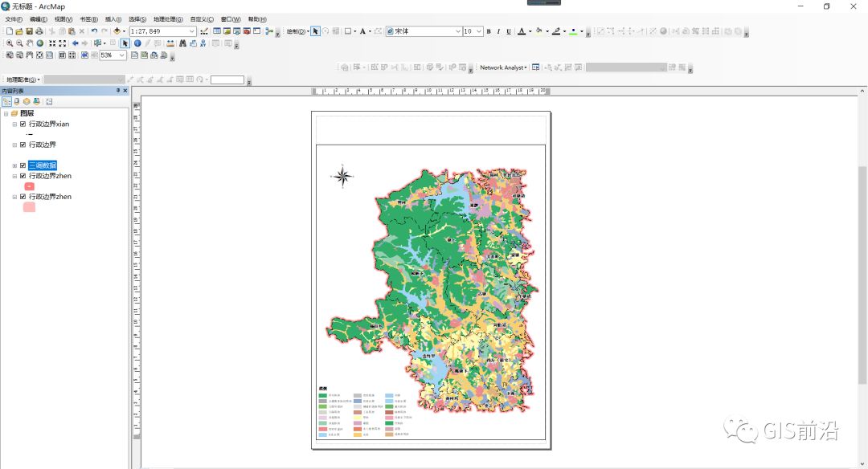Click the layout vertical scrollbar
868x469 pixels.
(862, 276)
